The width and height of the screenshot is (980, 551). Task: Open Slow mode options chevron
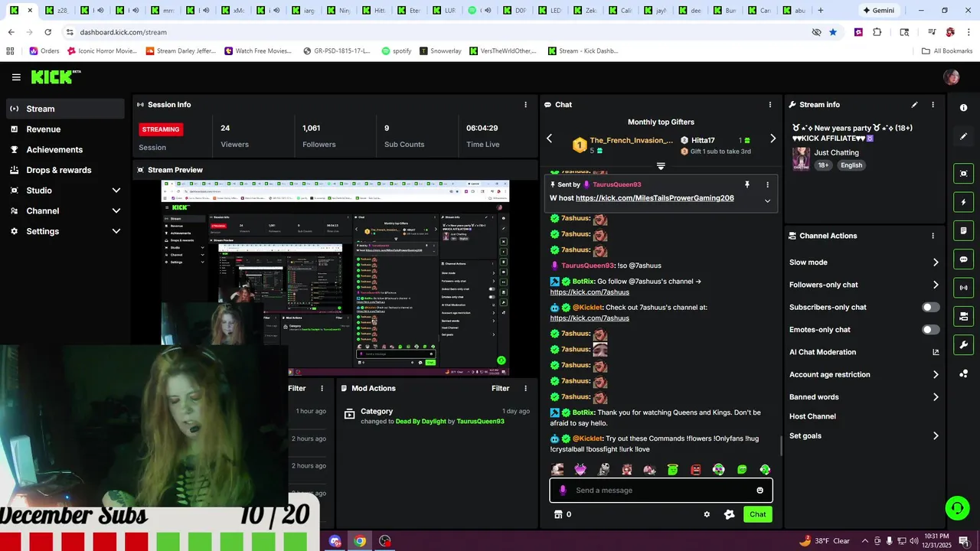coord(936,262)
